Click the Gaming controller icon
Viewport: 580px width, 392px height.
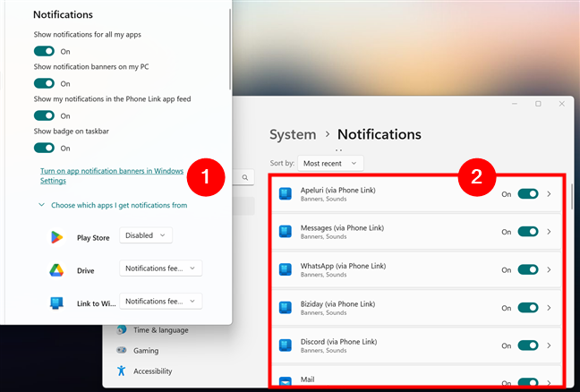coord(122,350)
